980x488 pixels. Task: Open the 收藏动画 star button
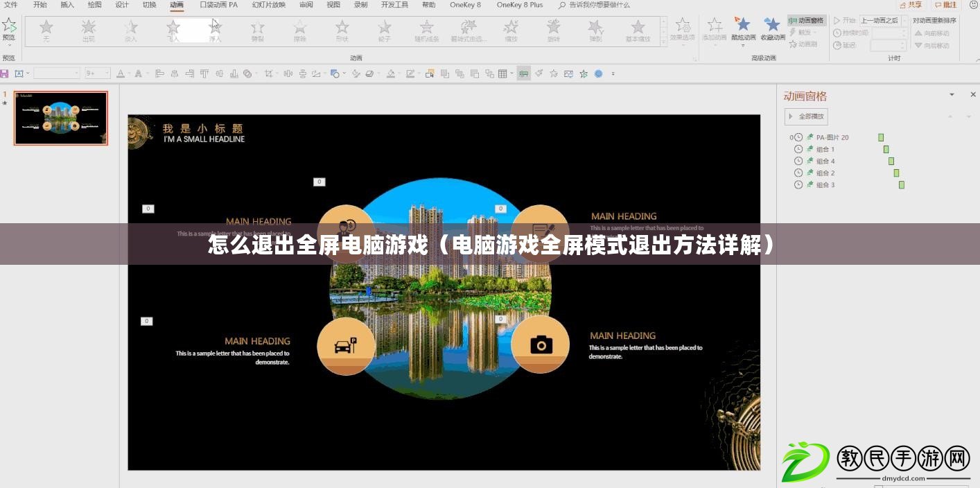[772, 30]
